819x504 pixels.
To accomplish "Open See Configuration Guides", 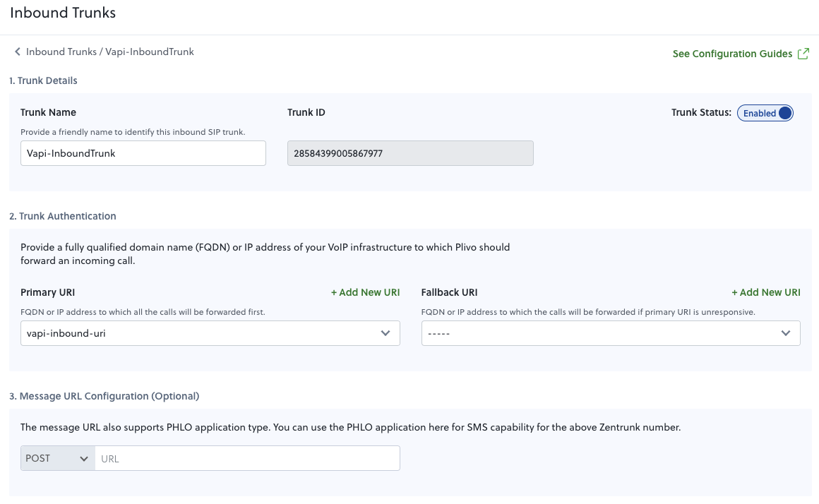I will tap(732, 53).
